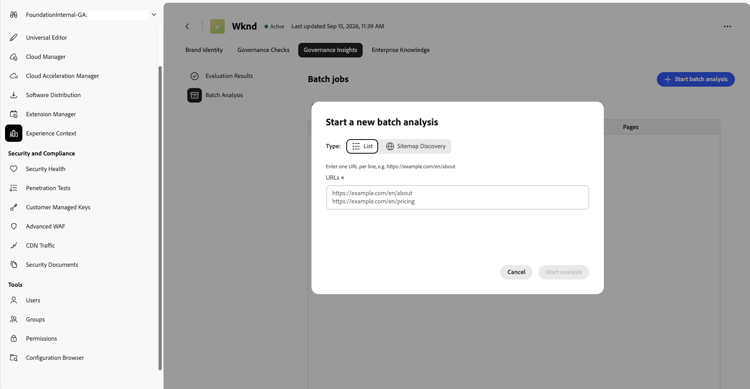Open the Users person icon
Screen dimensions: 750x389
(14, 300)
